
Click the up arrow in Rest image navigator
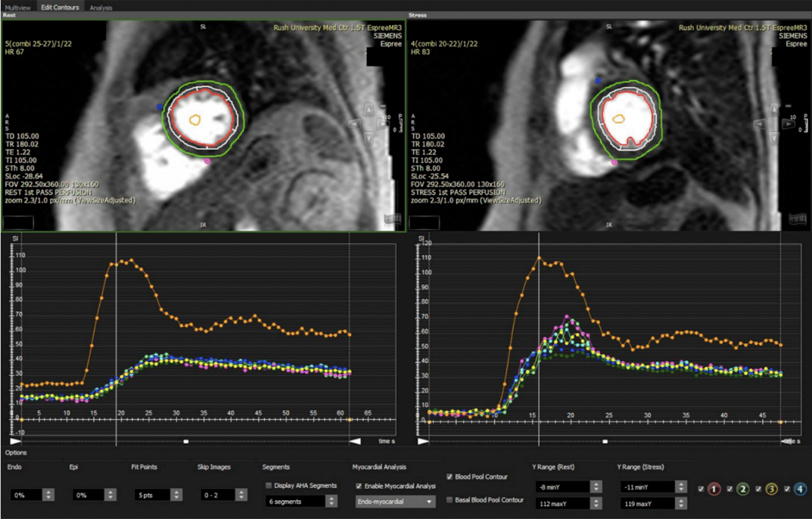[369, 110]
